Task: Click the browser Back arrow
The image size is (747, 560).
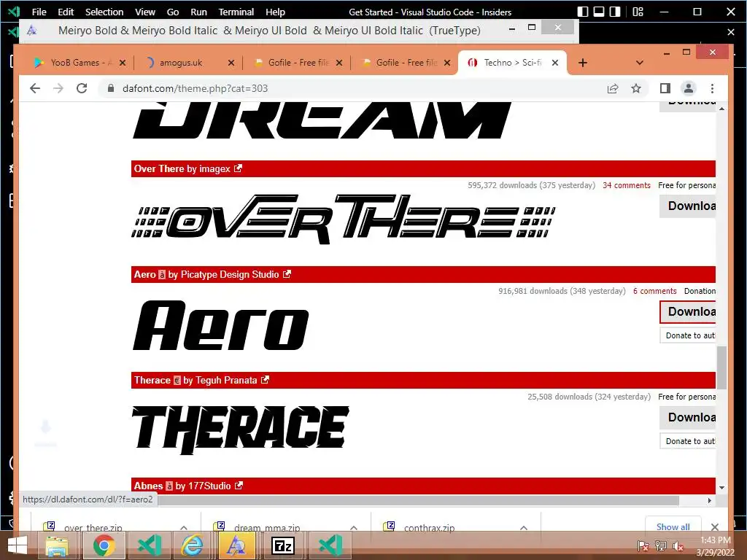Action: tap(35, 88)
